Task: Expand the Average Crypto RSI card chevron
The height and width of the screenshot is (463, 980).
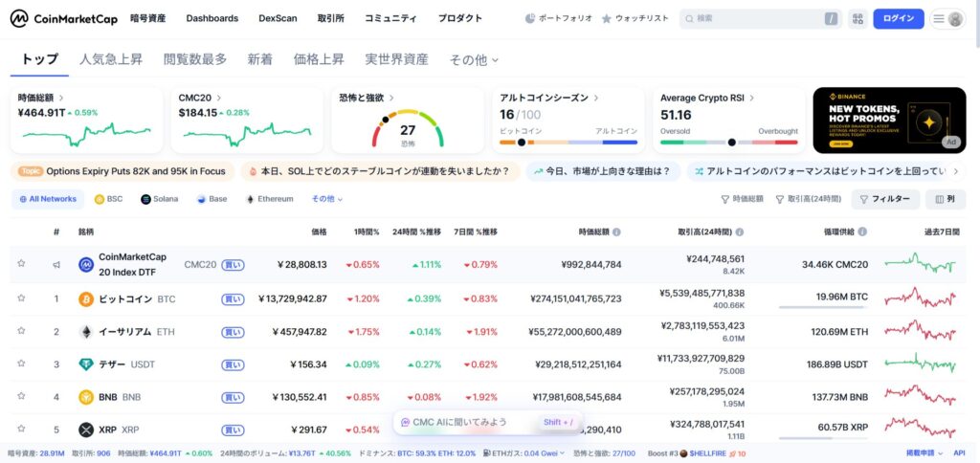Action: [x=751, y=99]
